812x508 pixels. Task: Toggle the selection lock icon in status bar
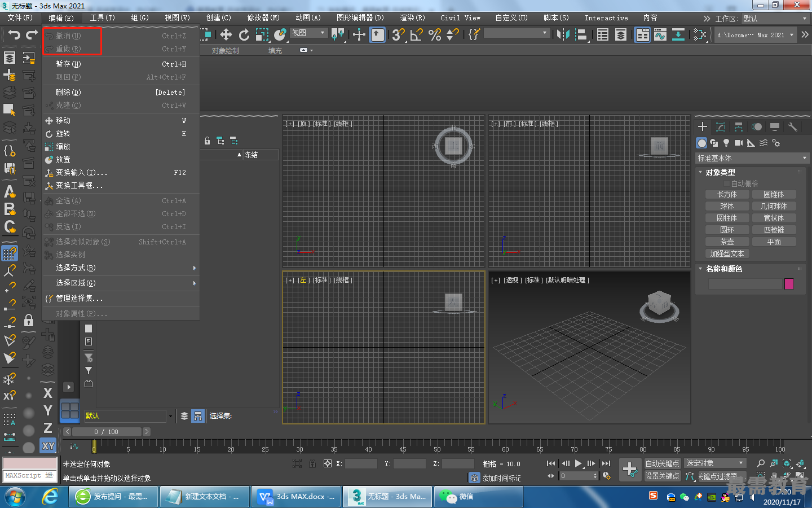click(x=312, y=463)
